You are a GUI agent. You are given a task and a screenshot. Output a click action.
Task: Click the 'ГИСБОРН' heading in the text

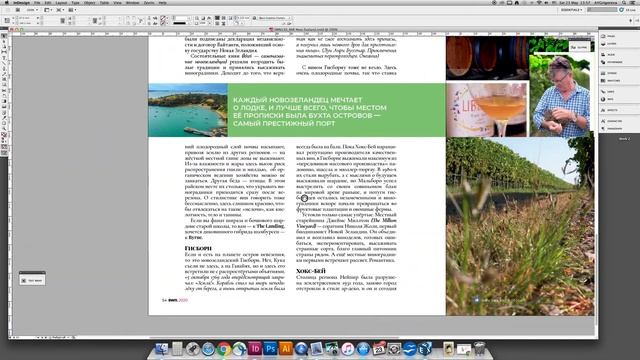(x=198, y=248)
